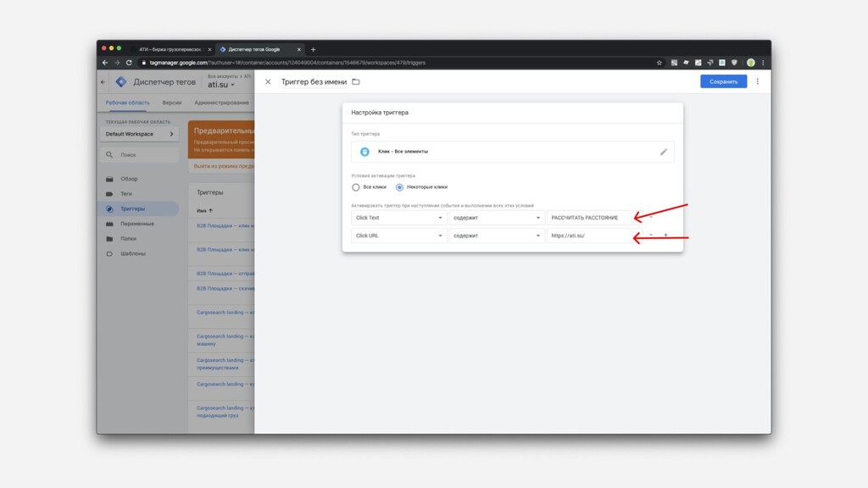Viewport: 868px width, 488px height.
Task: Click the browser back button
Action: pyautogui.click(x=105, y=63)
